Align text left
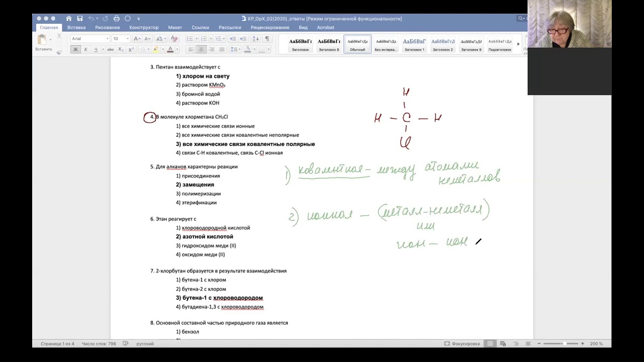The height and width of the screenshot is (362, 644). pyautogui.click(x=191, y=49)
